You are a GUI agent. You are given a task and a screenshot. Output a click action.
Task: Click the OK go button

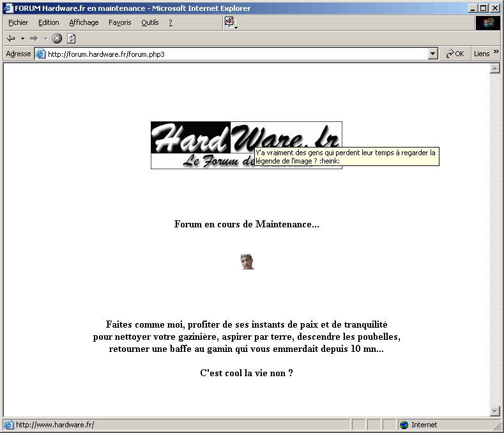pos(455,54)
